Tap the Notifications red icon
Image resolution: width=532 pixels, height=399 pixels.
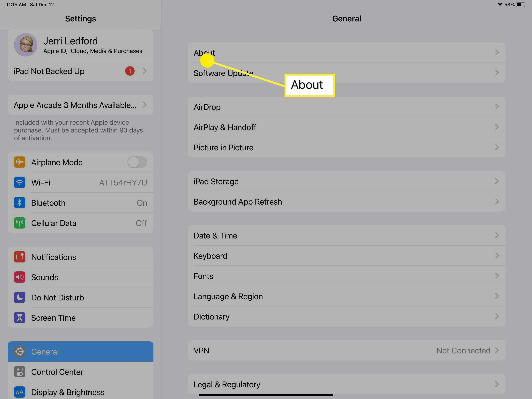click(19, 257)
